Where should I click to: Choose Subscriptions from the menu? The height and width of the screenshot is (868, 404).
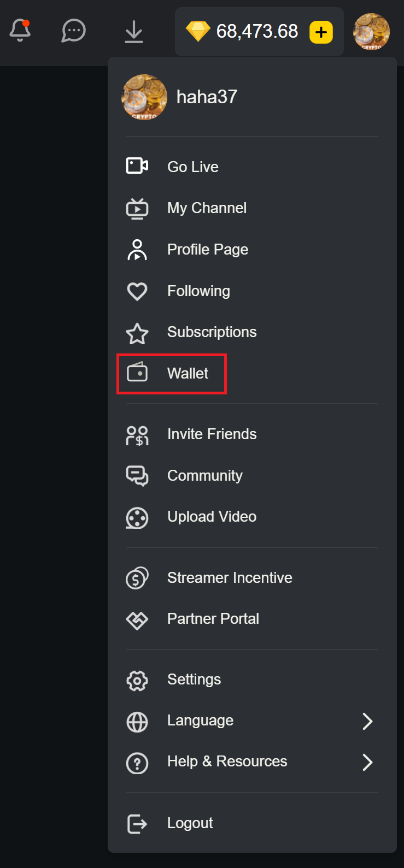coord(212,332)
